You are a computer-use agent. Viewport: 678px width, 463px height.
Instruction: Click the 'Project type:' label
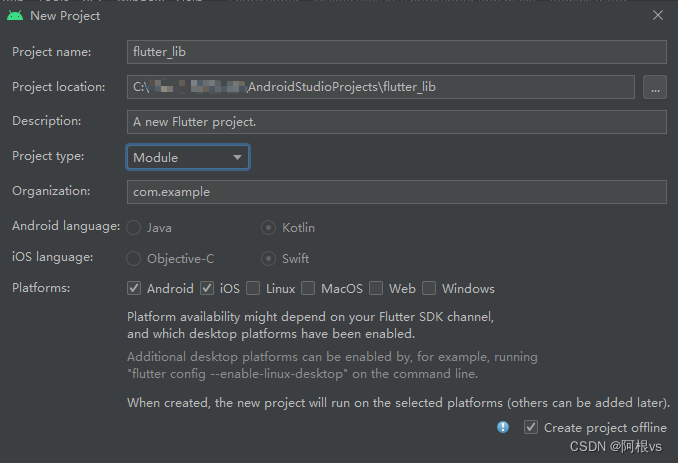point(48,156)
